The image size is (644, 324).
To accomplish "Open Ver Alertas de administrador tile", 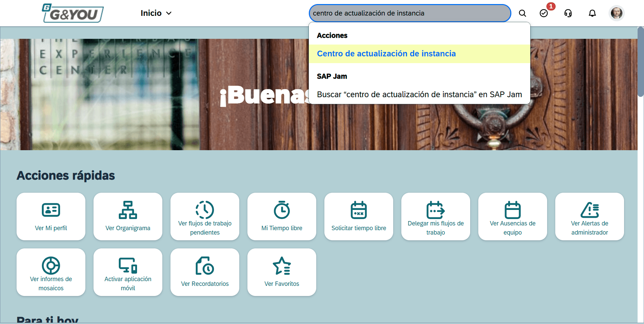I will 590,216.
